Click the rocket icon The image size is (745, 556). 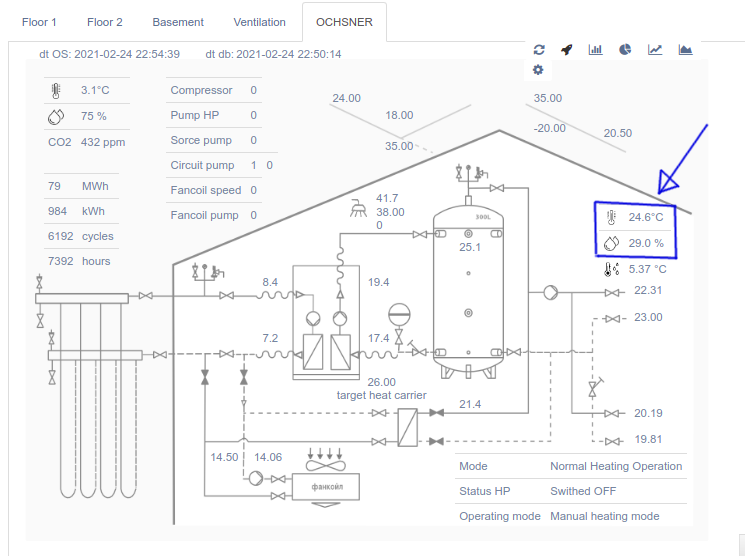[x=566, y=49]
